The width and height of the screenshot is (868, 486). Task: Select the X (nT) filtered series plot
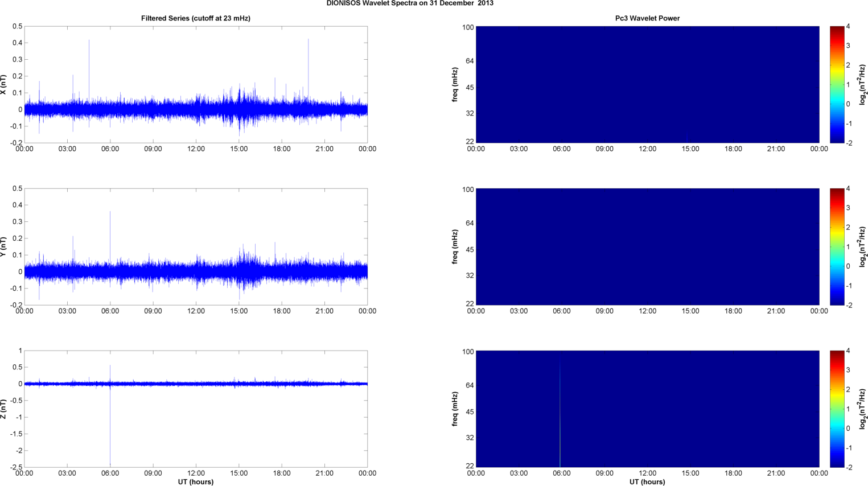coord(196,85)
